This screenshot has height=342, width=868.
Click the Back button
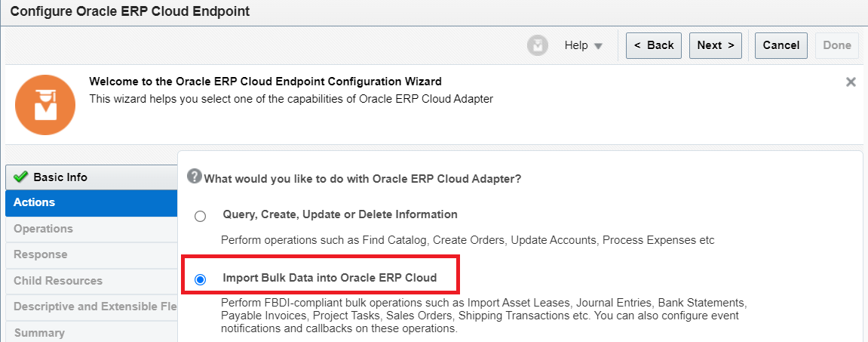(654, 45)
